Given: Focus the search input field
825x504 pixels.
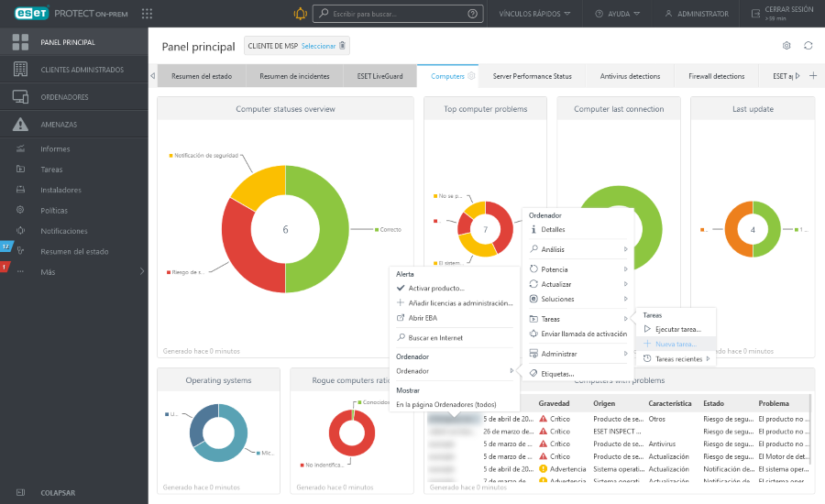Looking at the screenshot, I should pos(397,14).
